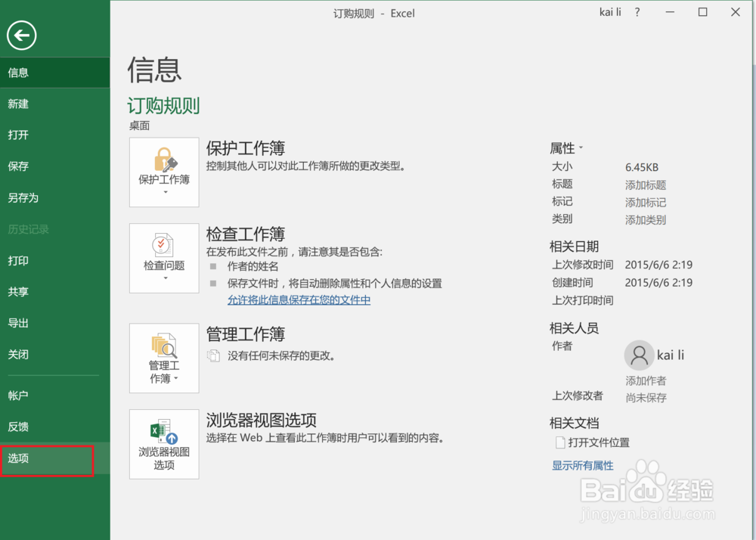The width and height of the screenshot is (756, 540).
Task: Open the Check for Issues (检查问题) button
Action: [164, 258]
